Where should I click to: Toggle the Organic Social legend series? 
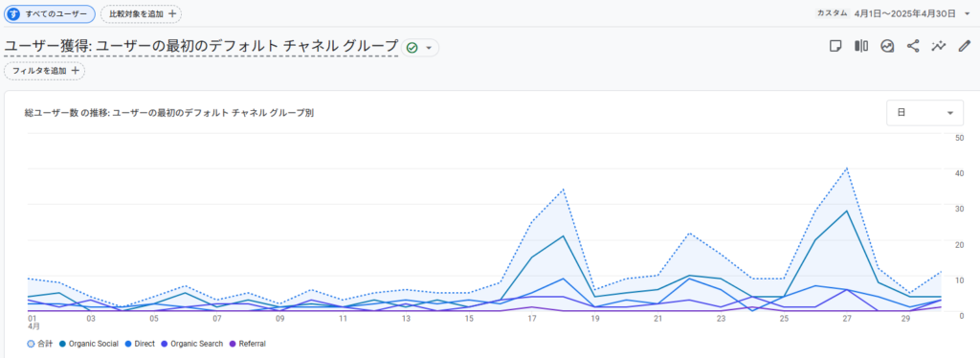click(x=89, y=344)
